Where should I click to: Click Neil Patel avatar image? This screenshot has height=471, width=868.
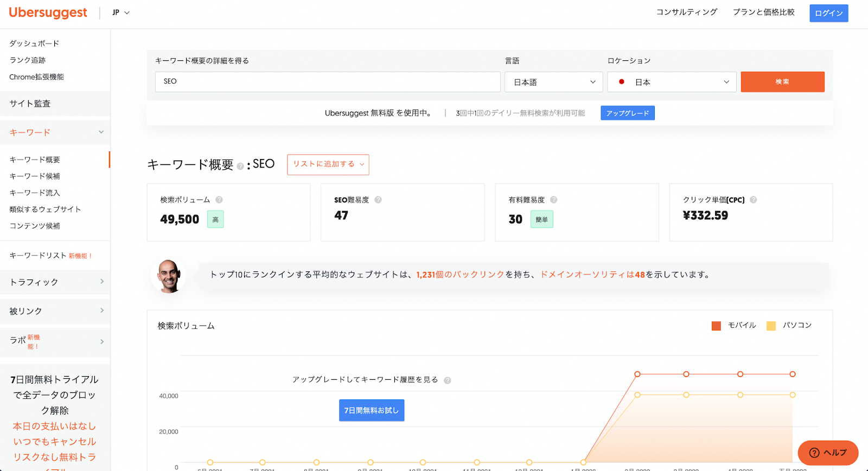169,276
